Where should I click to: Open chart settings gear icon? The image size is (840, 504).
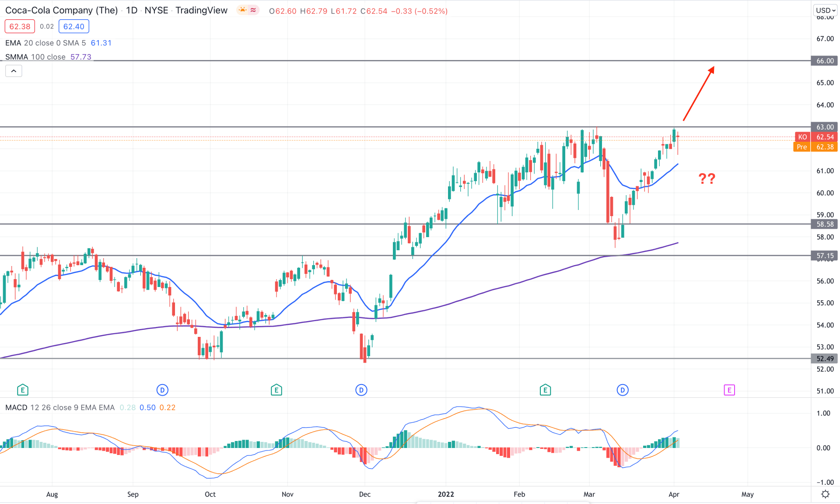[x=826, y=494]
